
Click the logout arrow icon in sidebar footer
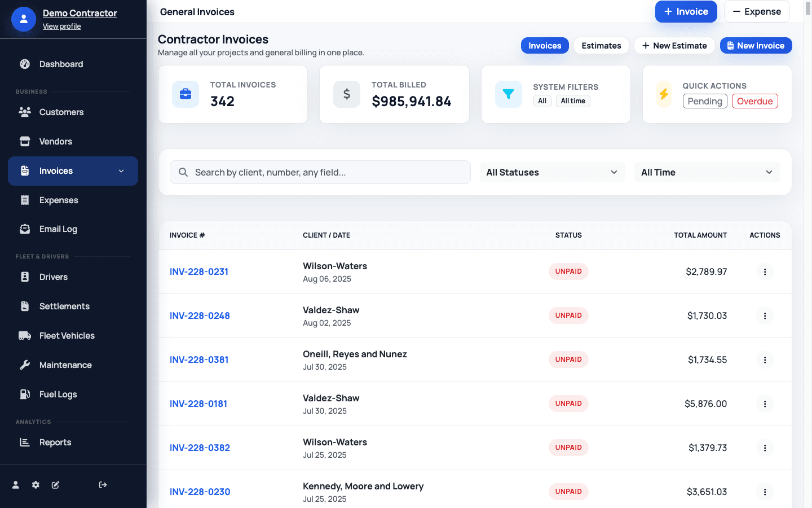coord(103,485)
